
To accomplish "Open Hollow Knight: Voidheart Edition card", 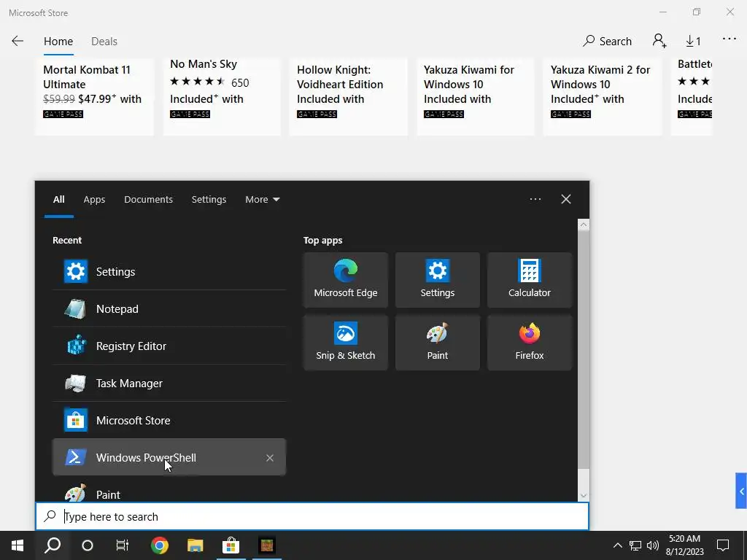I will coord(348,97).
